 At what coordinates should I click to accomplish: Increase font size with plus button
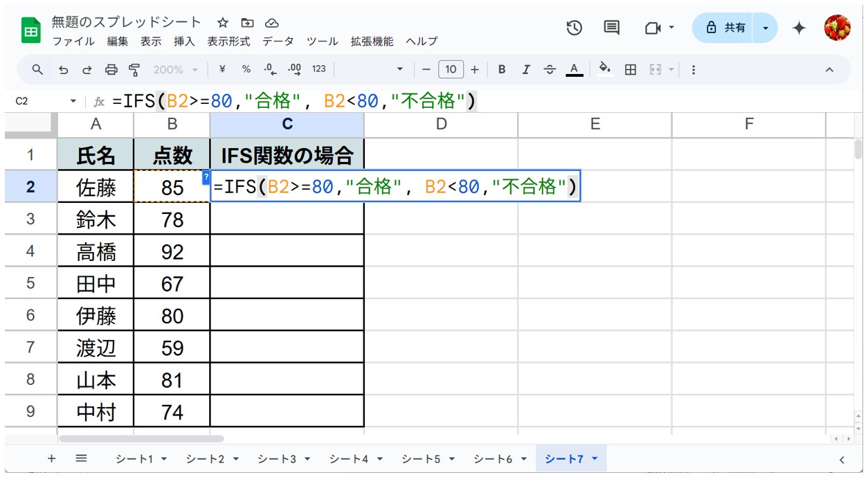pos(475,69)
